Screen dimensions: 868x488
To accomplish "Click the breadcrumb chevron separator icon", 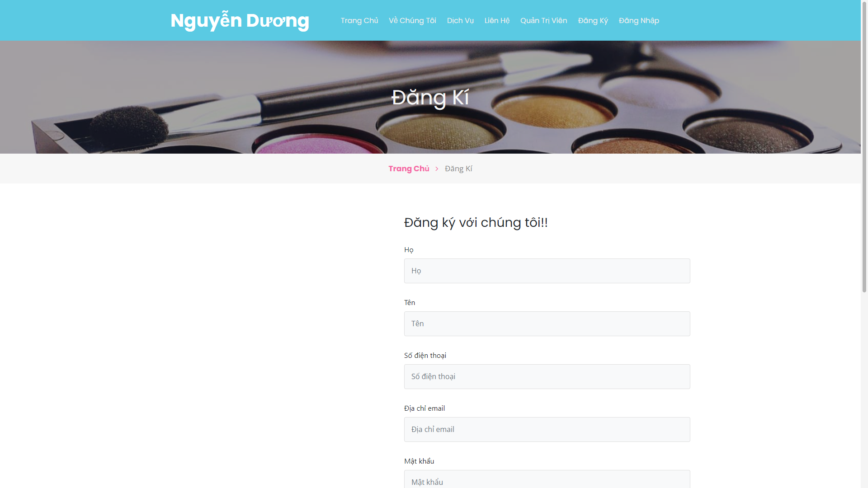I will pyautogui.click(x=437, y=169).
